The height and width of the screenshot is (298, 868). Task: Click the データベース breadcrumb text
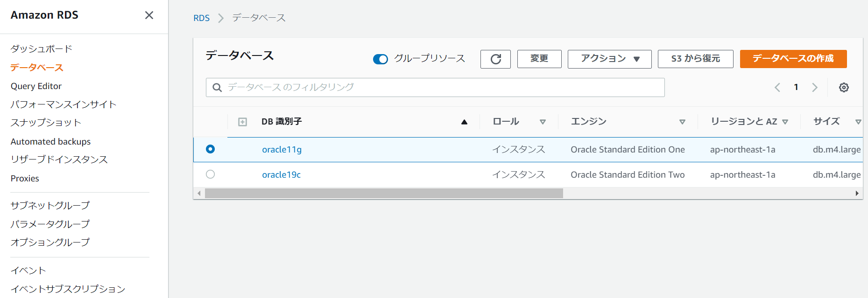pyautogui.click(x=259, y=18)
